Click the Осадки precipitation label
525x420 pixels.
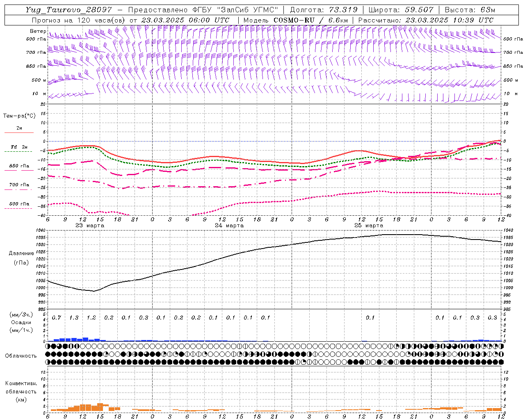21,322
